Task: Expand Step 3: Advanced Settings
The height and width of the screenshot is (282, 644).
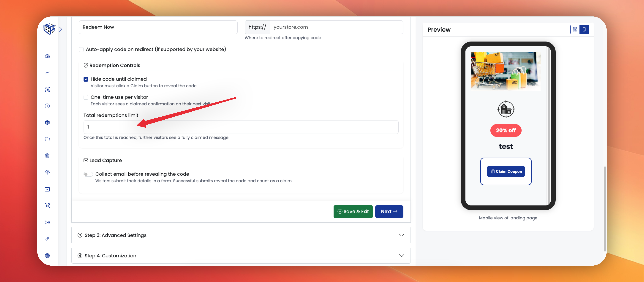Action: 241,235
